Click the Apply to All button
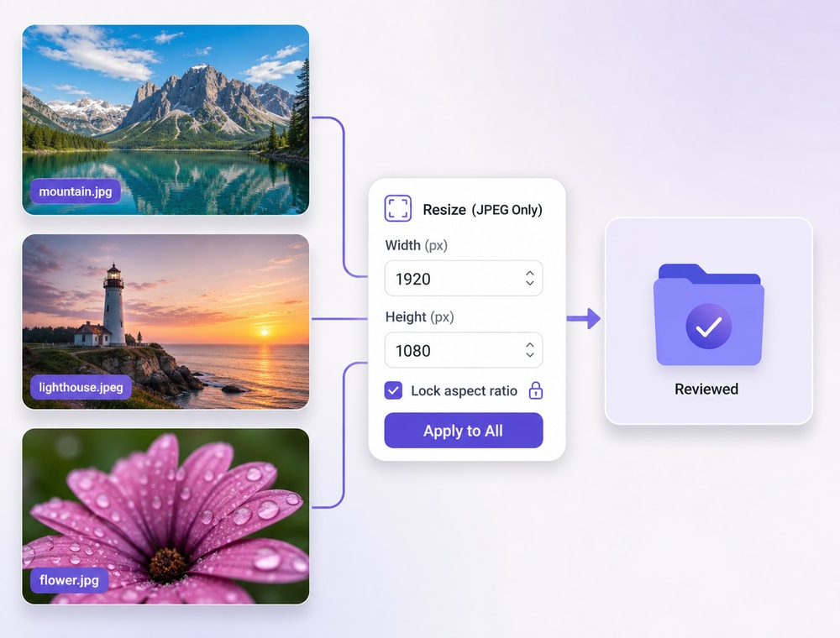This screenshot has width=840, height=638. 464,431
